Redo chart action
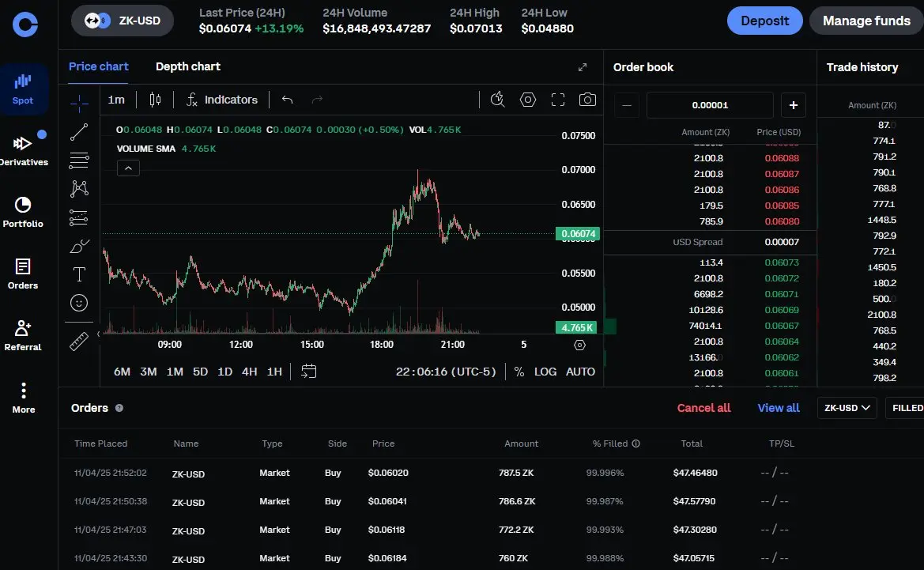Screen dimensions: 924x570 point(317,100)
